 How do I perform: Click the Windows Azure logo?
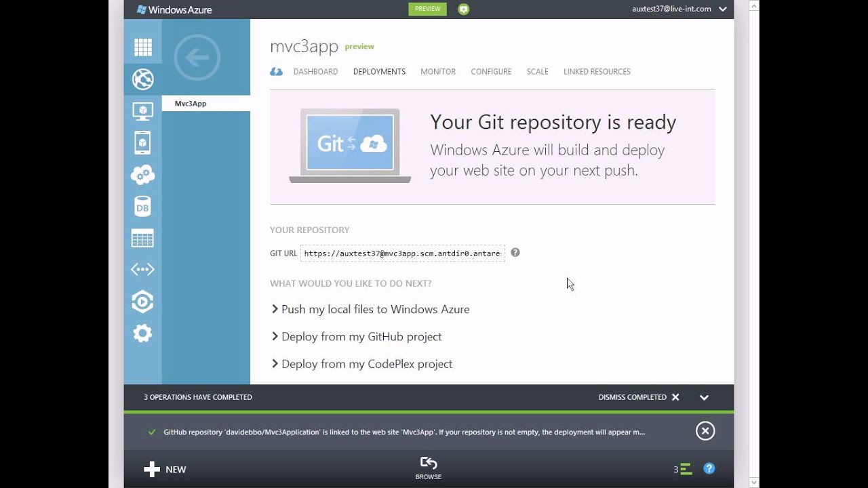point(174,9)
